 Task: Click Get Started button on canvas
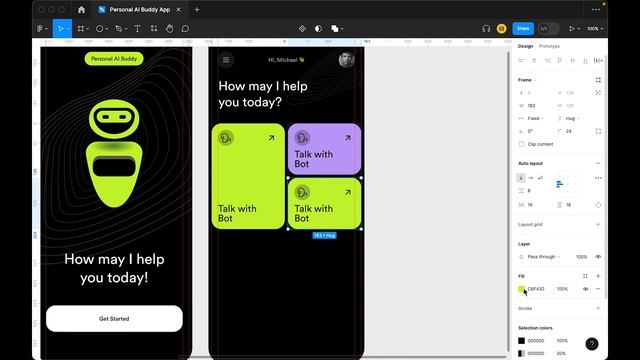(114, 318)
